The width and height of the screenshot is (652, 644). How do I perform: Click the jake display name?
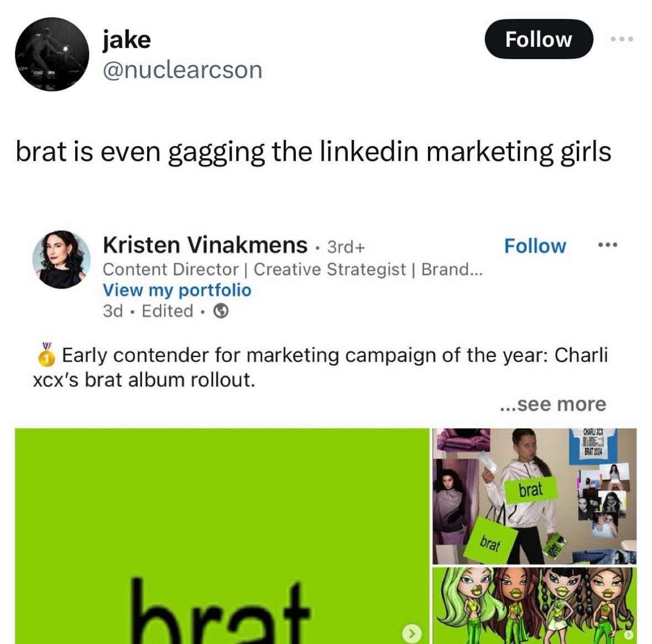[127, 40]
